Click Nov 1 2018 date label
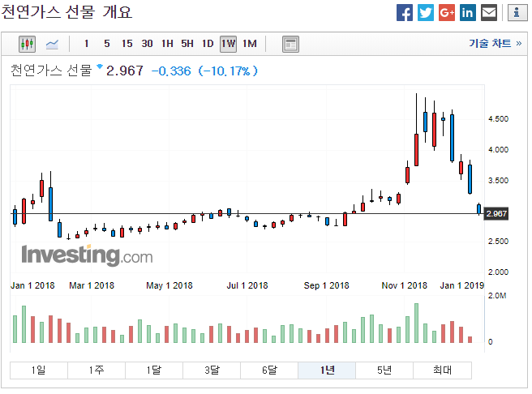 (405, 285)
